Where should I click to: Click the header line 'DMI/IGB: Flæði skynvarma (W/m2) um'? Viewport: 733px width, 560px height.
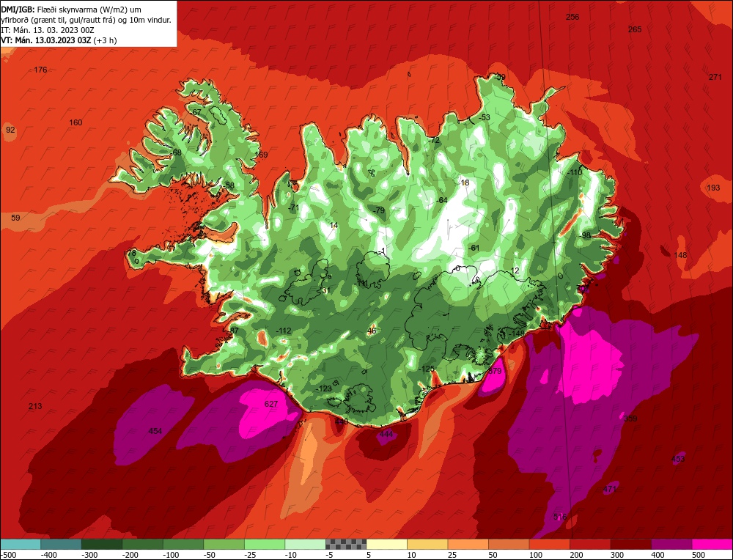[71, 10]
